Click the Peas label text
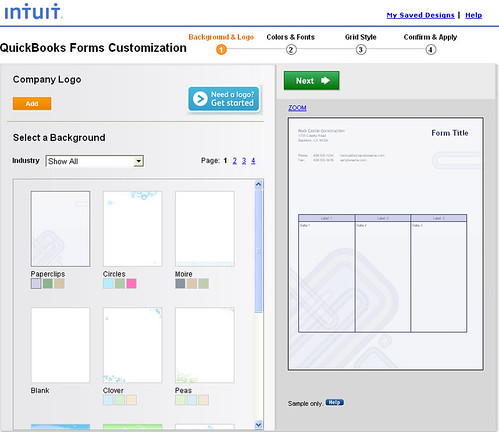499x432 pixels. click(x=183, y=390)
